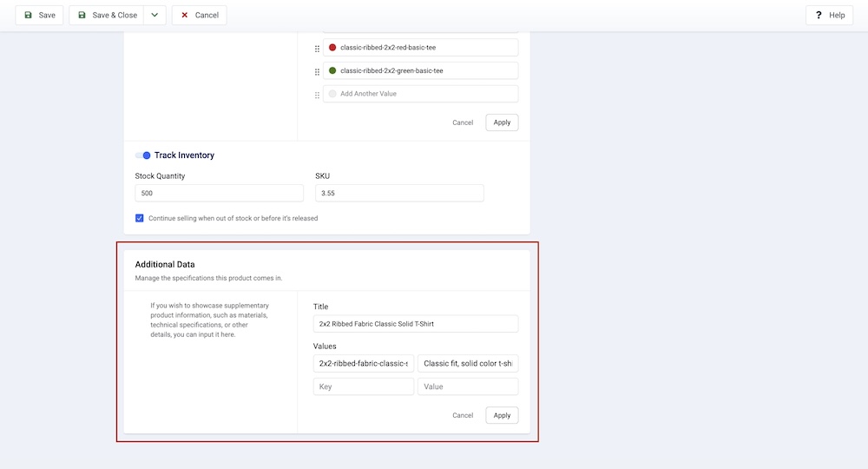The image size is (868, 469).
Task: Click Apply in the Additional Data section
Action: click(502, 415)
